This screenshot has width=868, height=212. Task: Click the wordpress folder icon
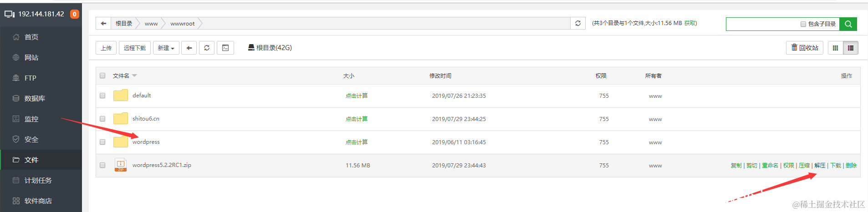point(121,141)
